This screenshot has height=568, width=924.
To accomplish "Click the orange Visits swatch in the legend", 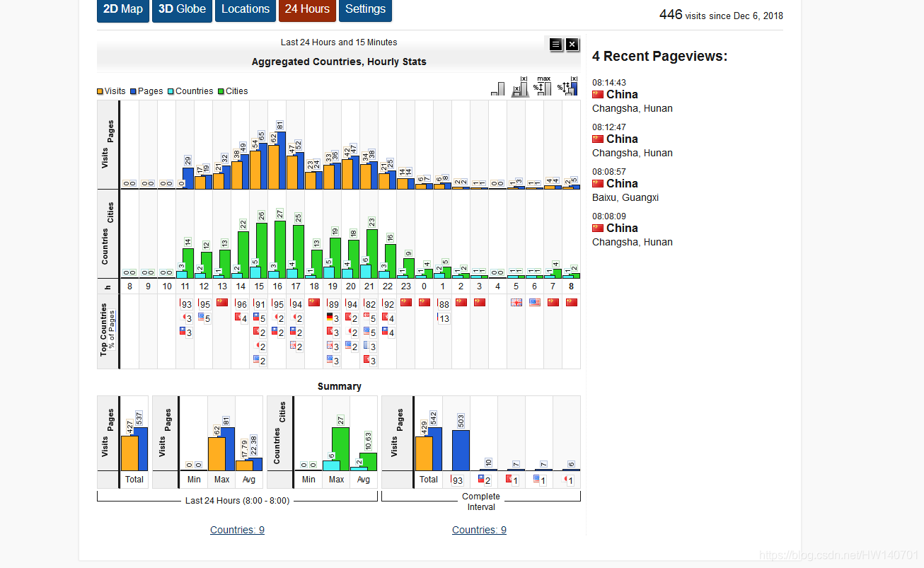I will pos(100,91).
